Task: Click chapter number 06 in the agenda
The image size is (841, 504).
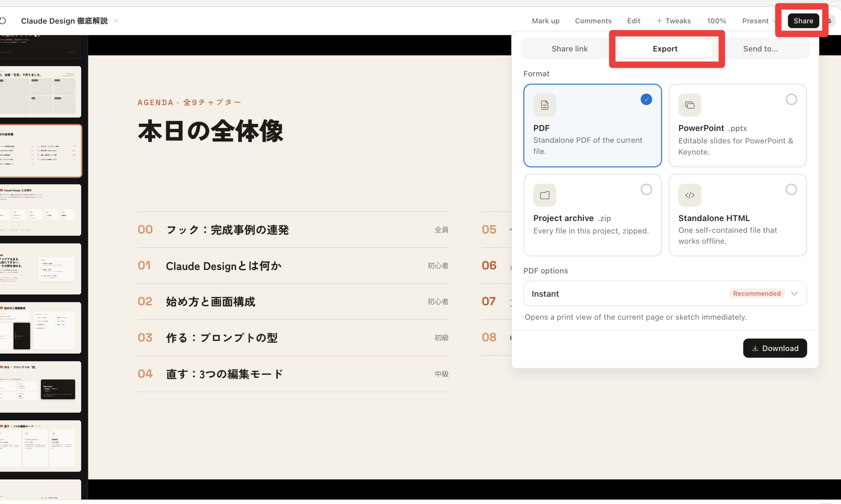Action: click(489, 266)
